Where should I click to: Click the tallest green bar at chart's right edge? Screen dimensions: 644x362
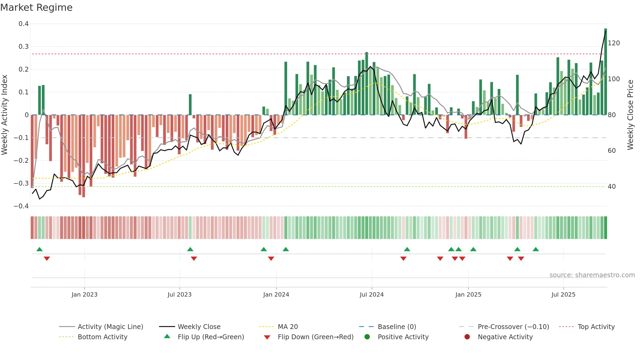tap(606, 72)
